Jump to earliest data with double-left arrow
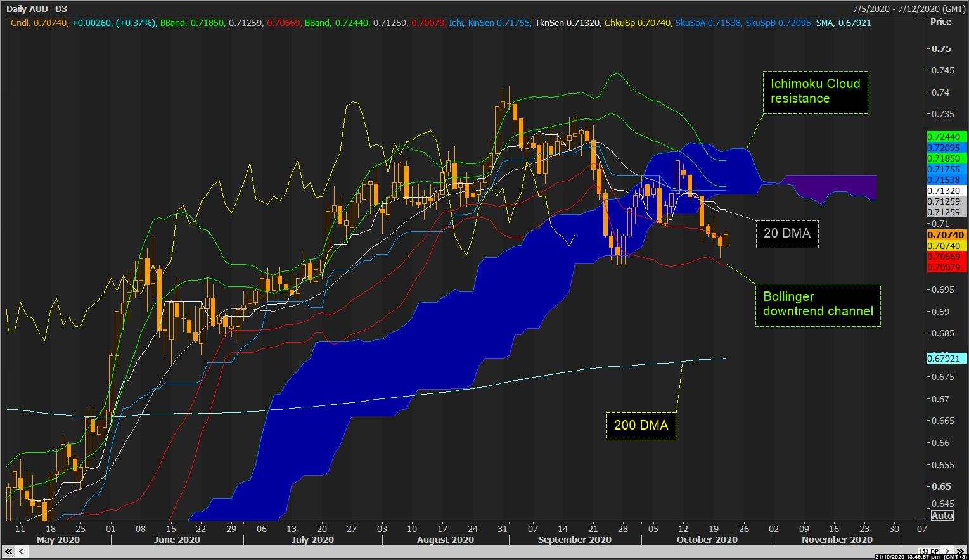 (8, 551)
